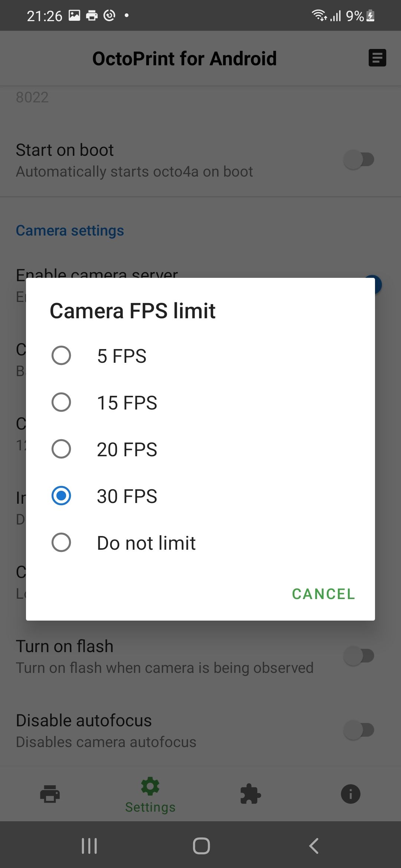Open the recent apps button
The height and width of the screenshot is (868, 401).
(89, 846)
